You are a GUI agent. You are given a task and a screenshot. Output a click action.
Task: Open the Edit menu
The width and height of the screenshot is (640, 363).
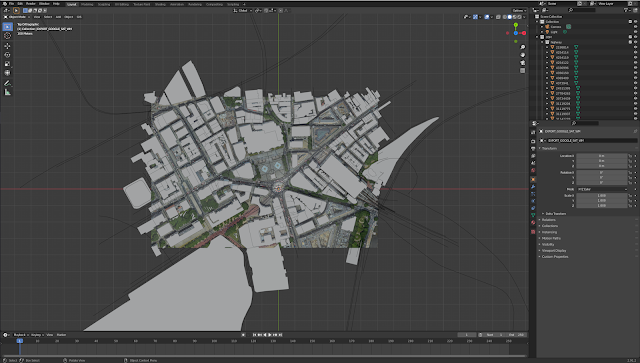pos(20,4)
